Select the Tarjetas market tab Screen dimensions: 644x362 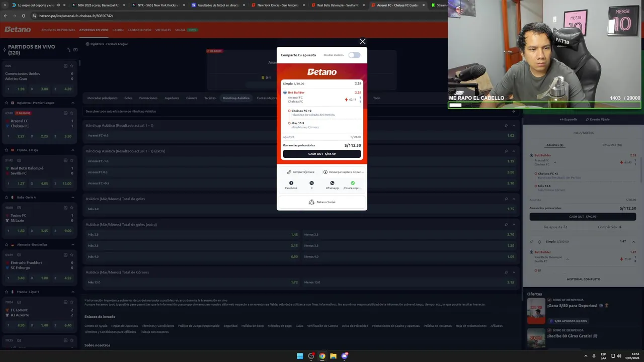[x=210, y=98]
